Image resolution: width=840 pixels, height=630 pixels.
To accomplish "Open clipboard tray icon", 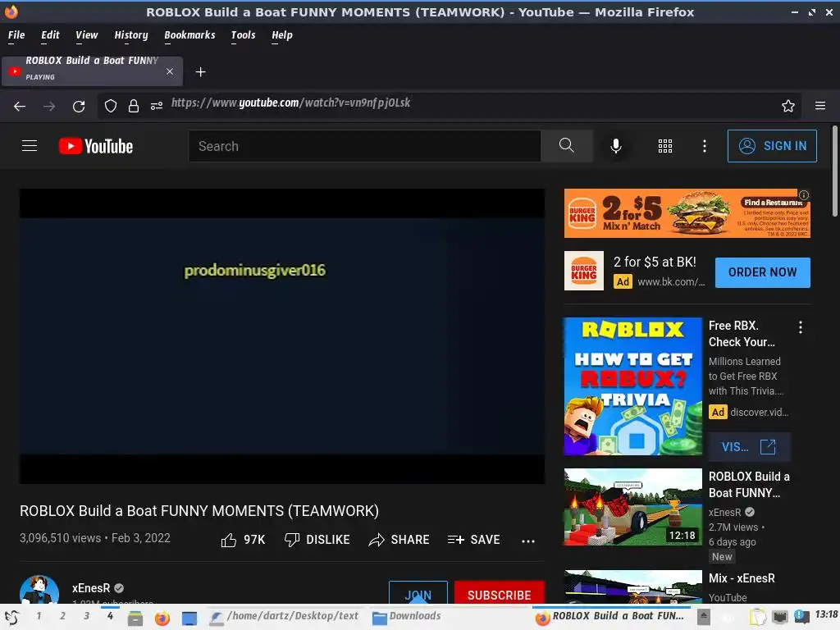I will 757,617.
